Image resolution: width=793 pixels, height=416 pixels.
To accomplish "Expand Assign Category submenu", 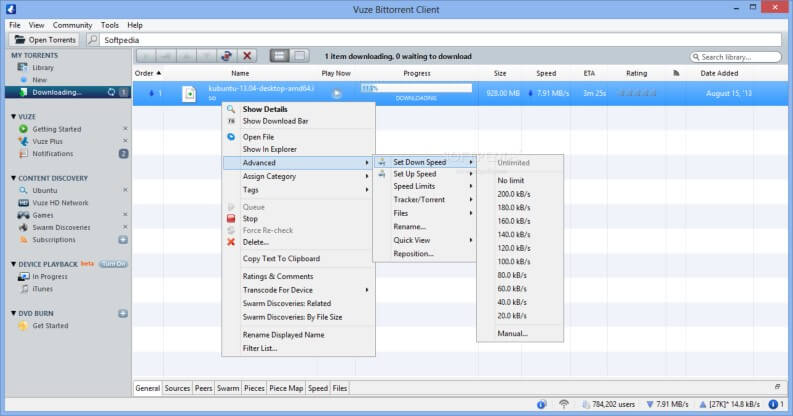I will click(x=298, y=176).
